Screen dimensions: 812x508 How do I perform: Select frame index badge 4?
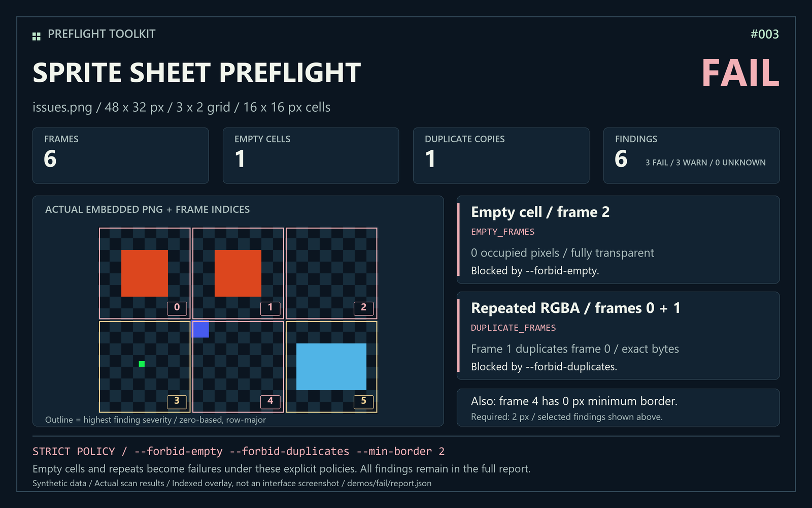click(x=270, y=401)
